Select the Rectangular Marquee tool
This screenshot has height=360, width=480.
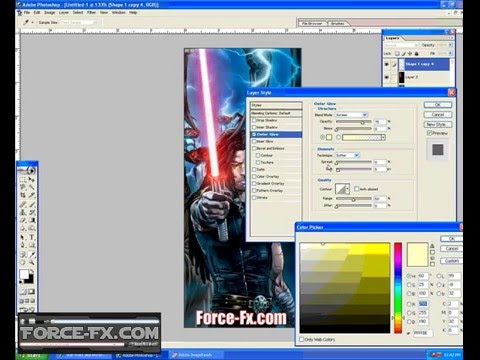click(x=23, y=180)
